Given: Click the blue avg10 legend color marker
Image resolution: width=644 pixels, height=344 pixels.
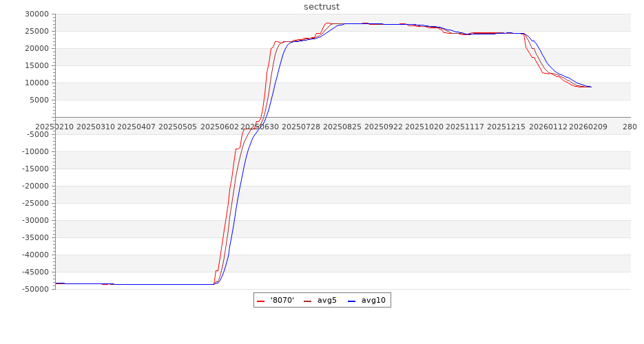Looking at the screenshot, I should point(351,301).
